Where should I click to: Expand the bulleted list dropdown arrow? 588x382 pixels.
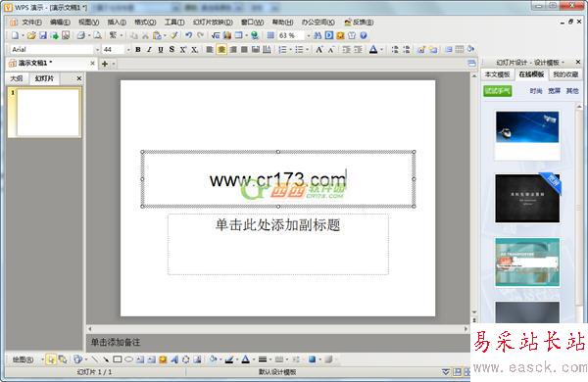(307, 50)
